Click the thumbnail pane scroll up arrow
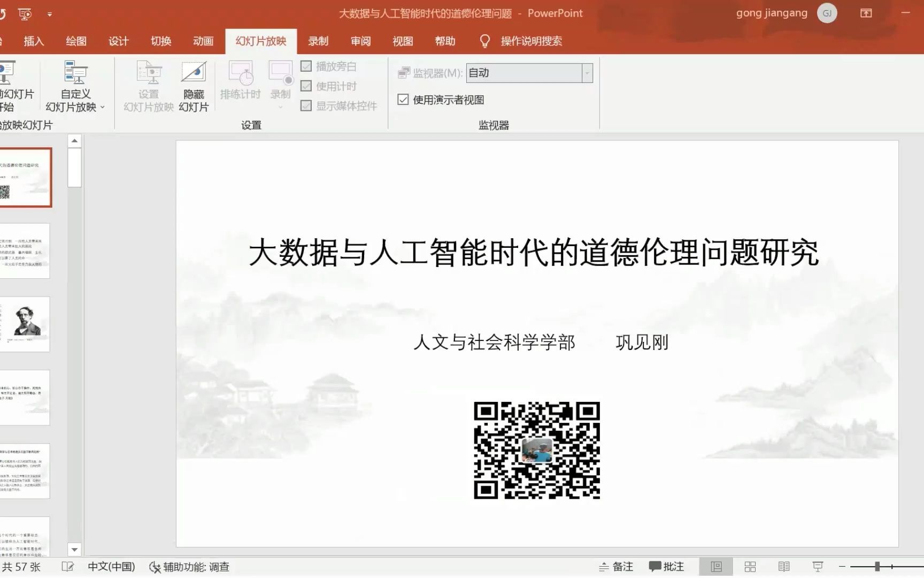Image resolution: width=924 pixels, height=578 pixels. coord(74,141)
